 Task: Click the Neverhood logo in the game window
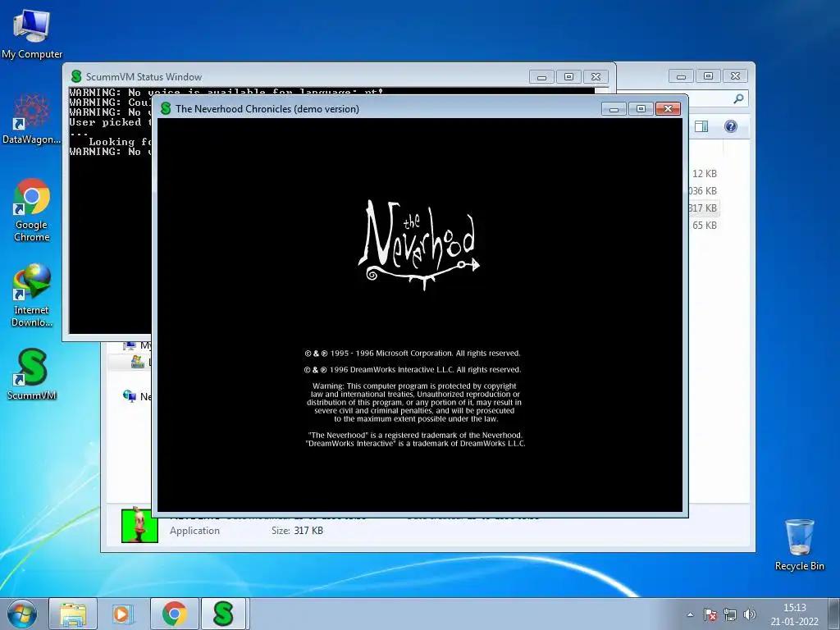[x=419, y=244]
